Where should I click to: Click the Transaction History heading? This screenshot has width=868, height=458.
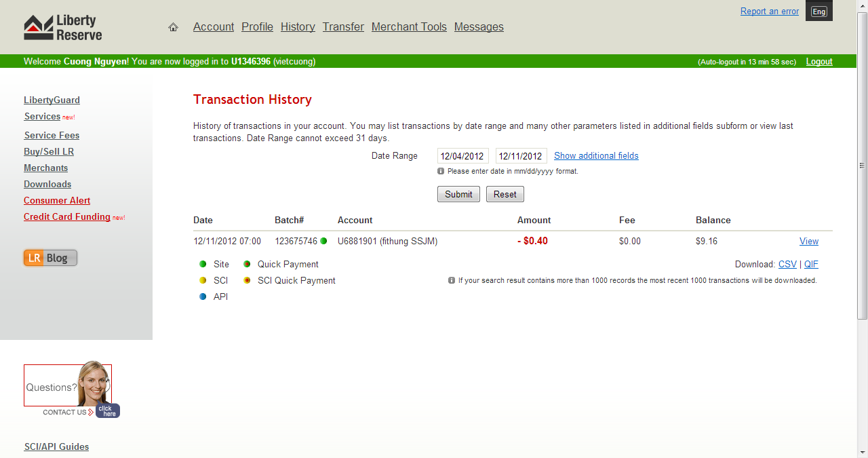252,100
